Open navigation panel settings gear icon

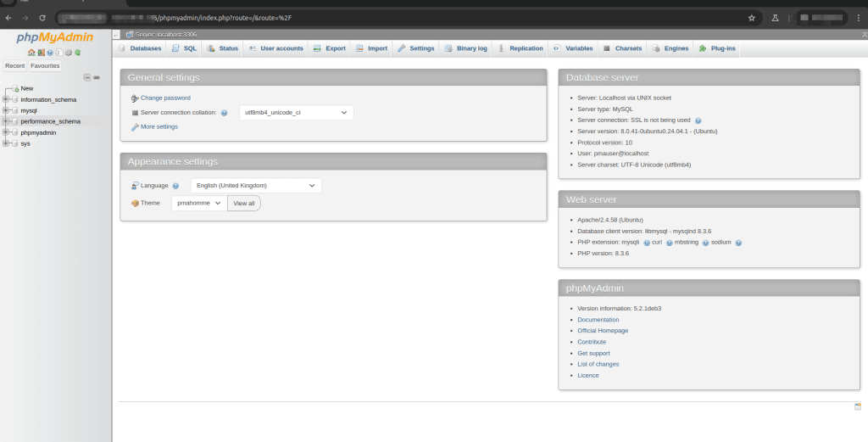click(69, 53)
